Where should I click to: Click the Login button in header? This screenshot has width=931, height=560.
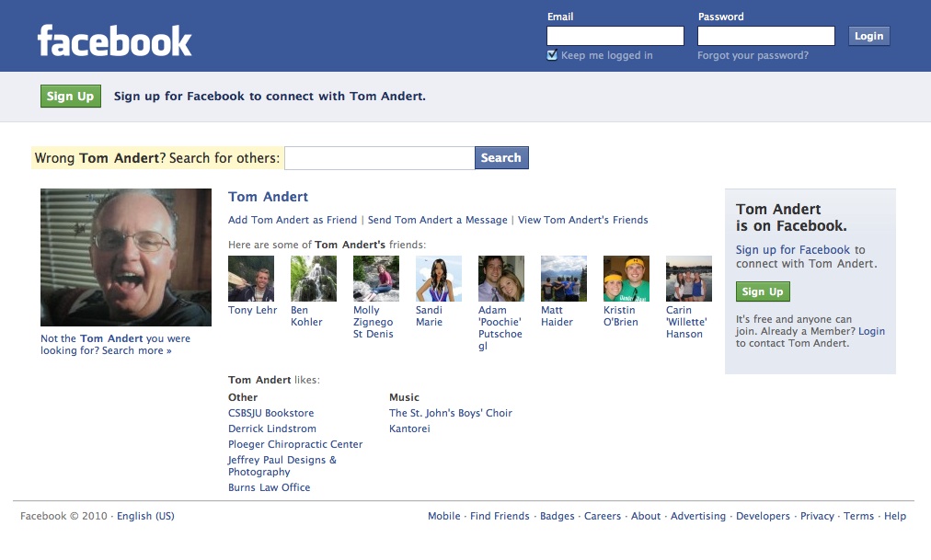pyautogui.click(x=868, y=36)
